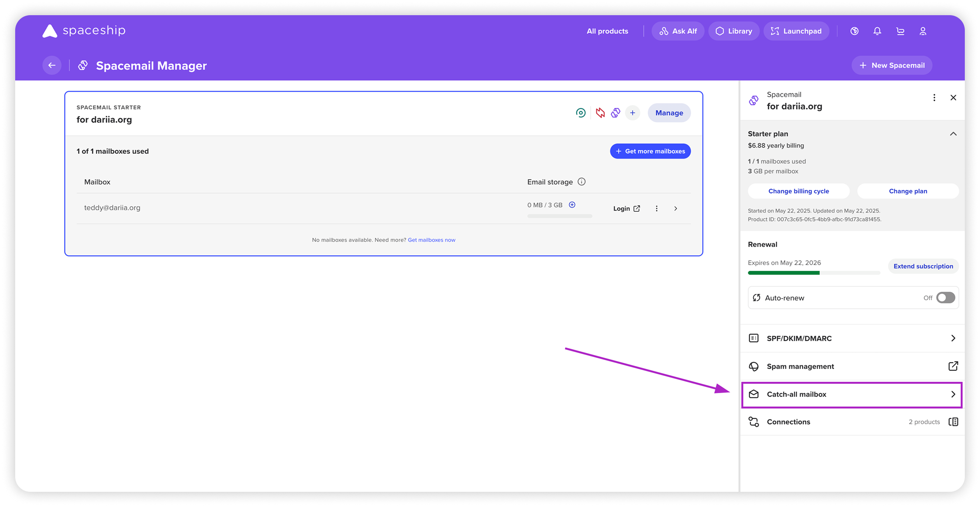Log in to teddy@dariia.org mailbox
Image resolution: width=980 pixels, height=507 pixels.
point(627,208)
